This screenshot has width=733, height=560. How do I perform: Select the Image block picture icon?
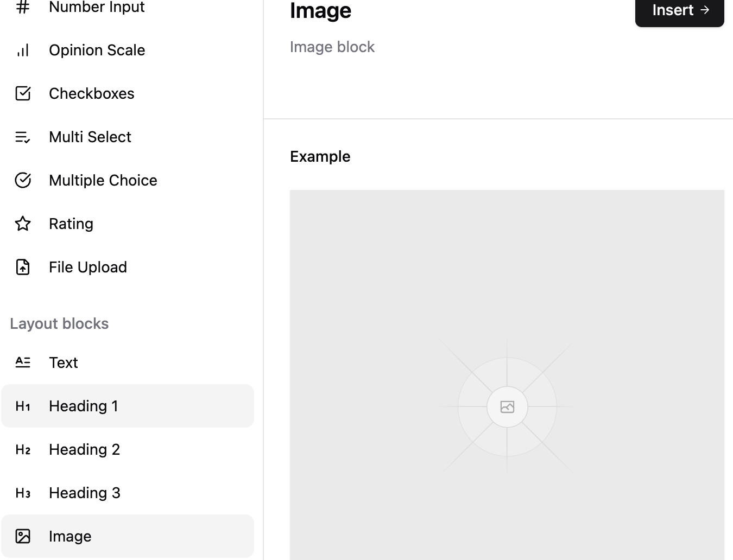point(23,536)
